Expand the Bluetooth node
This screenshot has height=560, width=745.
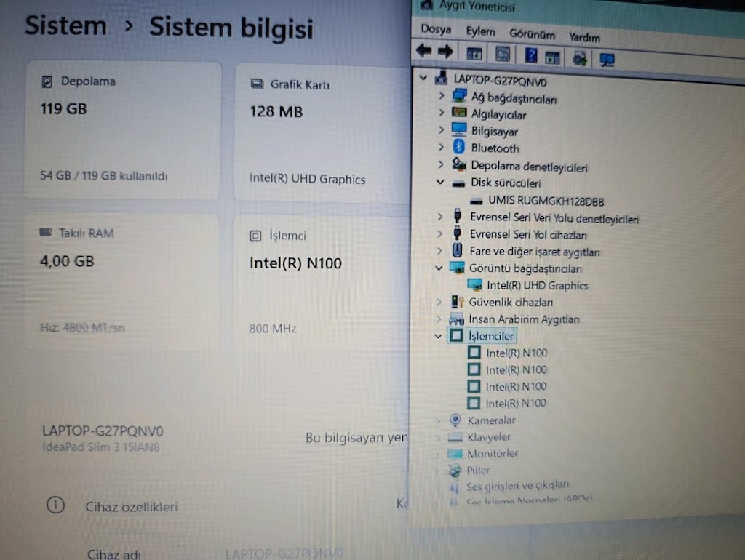(441, 147)
